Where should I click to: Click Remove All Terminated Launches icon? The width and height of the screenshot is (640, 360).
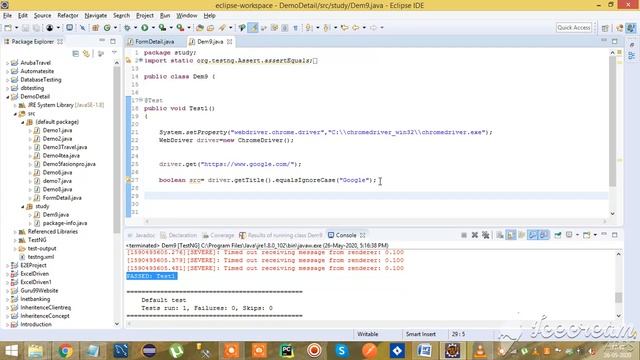tap(485, 235)
